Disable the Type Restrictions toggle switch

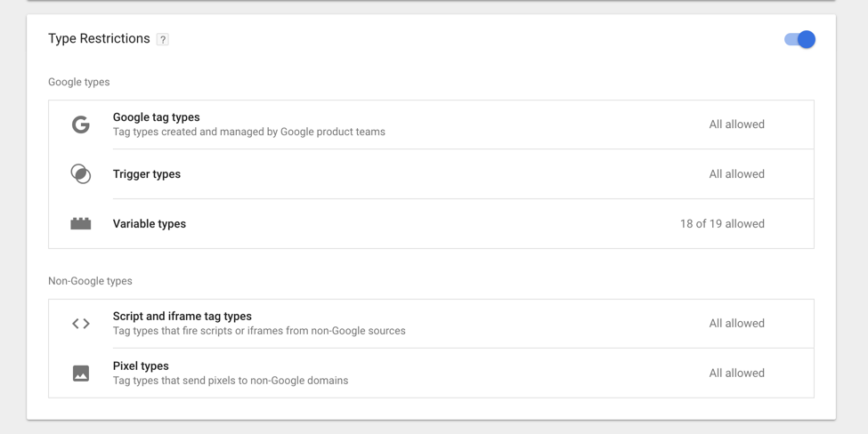800,39
